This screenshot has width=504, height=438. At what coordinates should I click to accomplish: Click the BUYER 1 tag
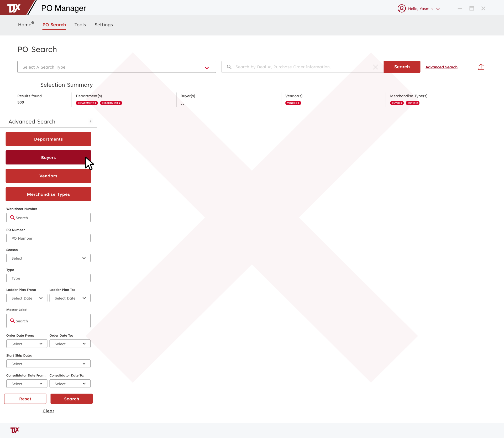(x=397, y=103)
